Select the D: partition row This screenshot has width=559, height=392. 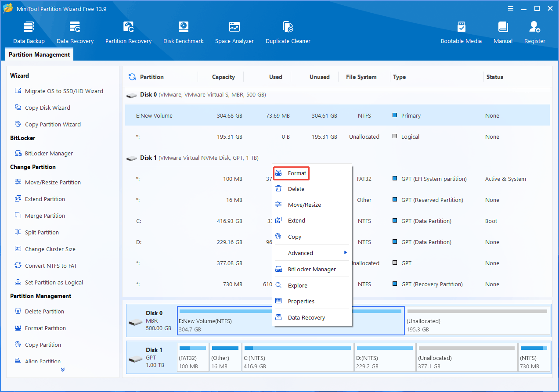(337, 242)
